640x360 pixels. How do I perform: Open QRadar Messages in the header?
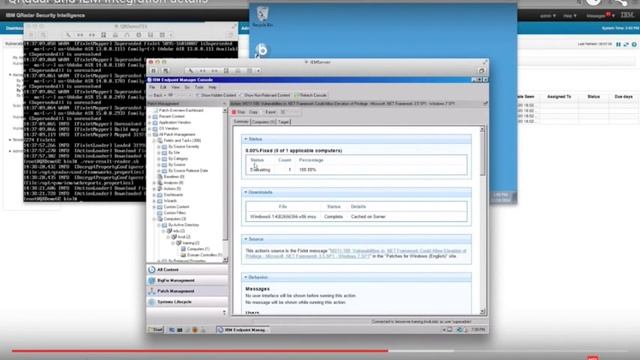[600, 16]
